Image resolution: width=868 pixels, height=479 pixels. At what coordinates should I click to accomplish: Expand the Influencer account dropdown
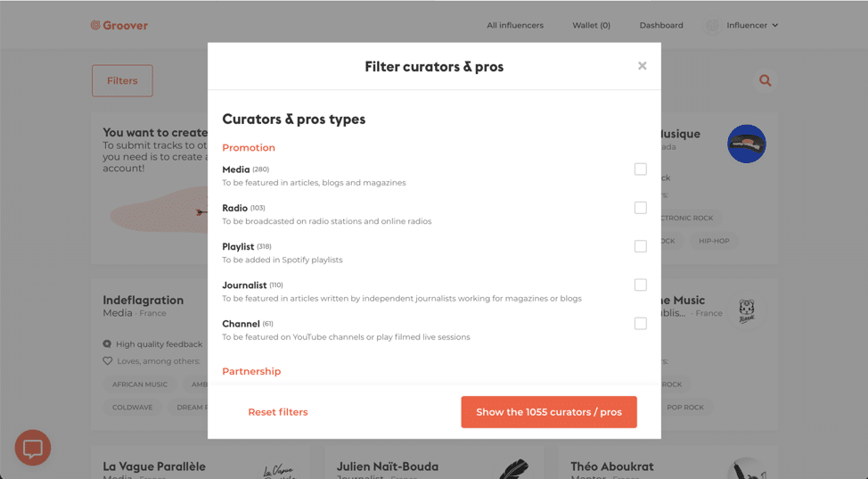752,26
